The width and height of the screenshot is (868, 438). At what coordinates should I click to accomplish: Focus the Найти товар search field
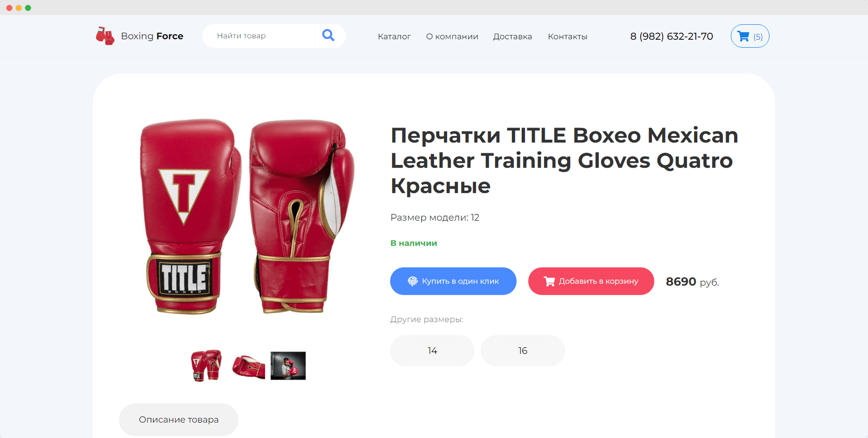point(258,36)
